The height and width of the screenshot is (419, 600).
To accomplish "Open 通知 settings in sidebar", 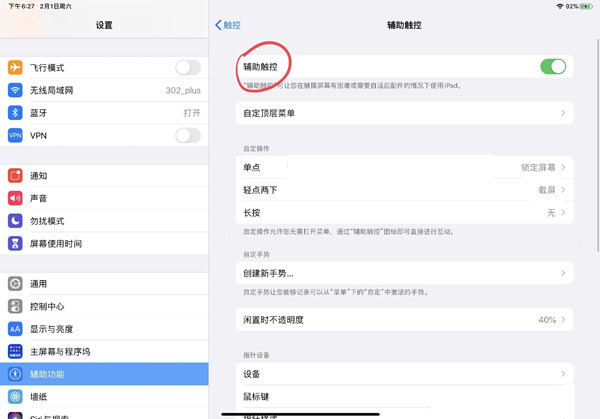I will click(104, 176).
